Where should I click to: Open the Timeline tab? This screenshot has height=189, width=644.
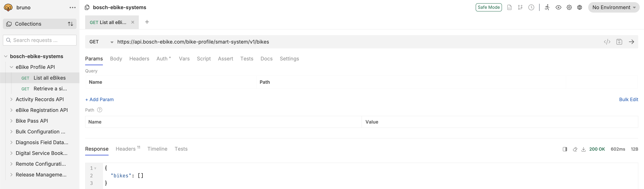pos(157,149)
